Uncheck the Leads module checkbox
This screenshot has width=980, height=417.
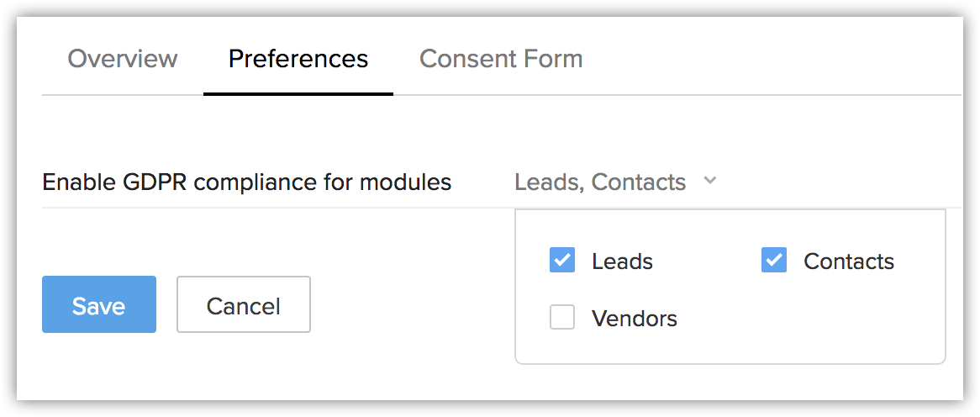(562, 261)
